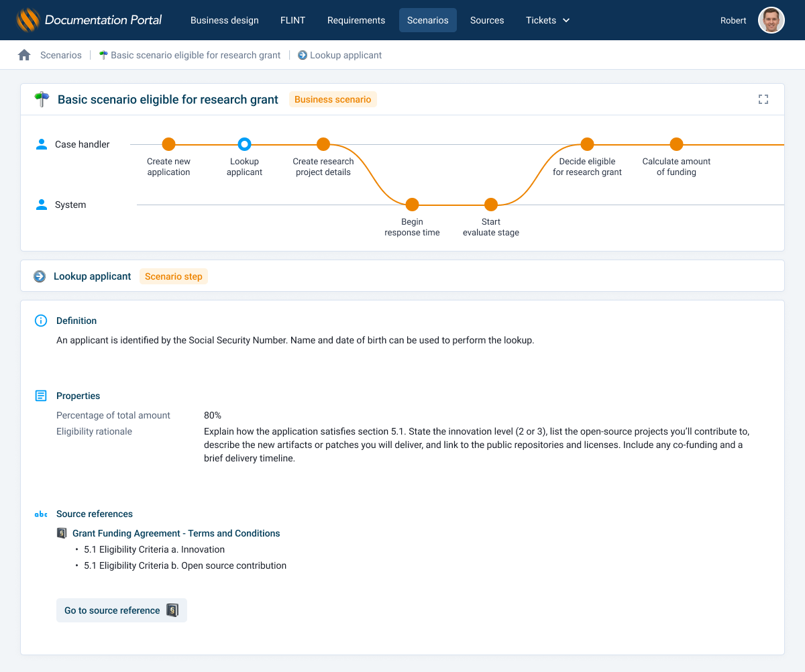The width and height of the screenshot is (805, 672).
Task: Click the Decide eligible for research grant marker
Action: pos(588,144)
